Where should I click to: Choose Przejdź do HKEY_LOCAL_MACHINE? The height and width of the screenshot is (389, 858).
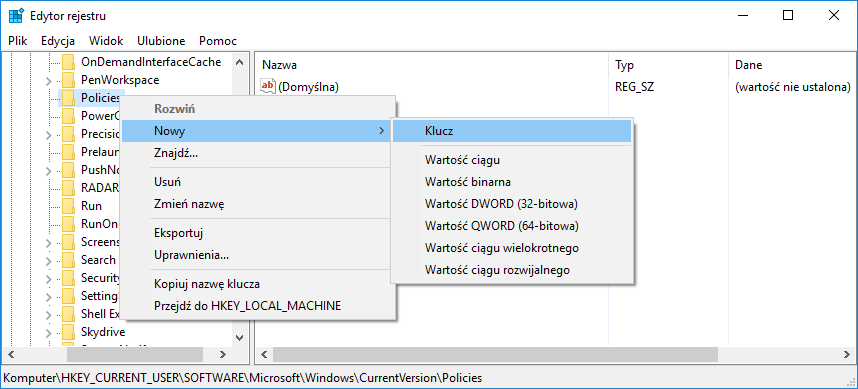257,306
